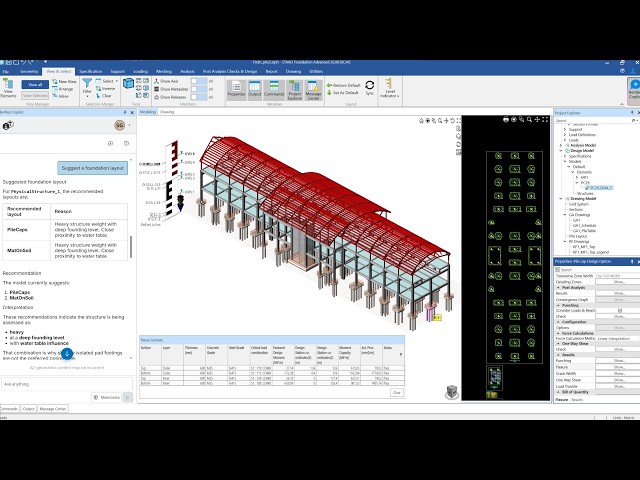Toggle the Show Releases switch
The image size is (640, 480).
click(x=199, y=97)
